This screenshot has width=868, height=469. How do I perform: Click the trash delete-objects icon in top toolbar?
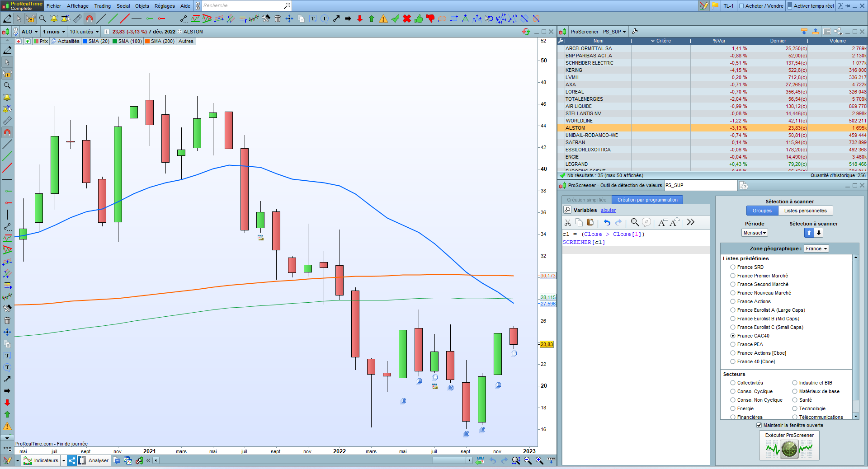[278, 19]
